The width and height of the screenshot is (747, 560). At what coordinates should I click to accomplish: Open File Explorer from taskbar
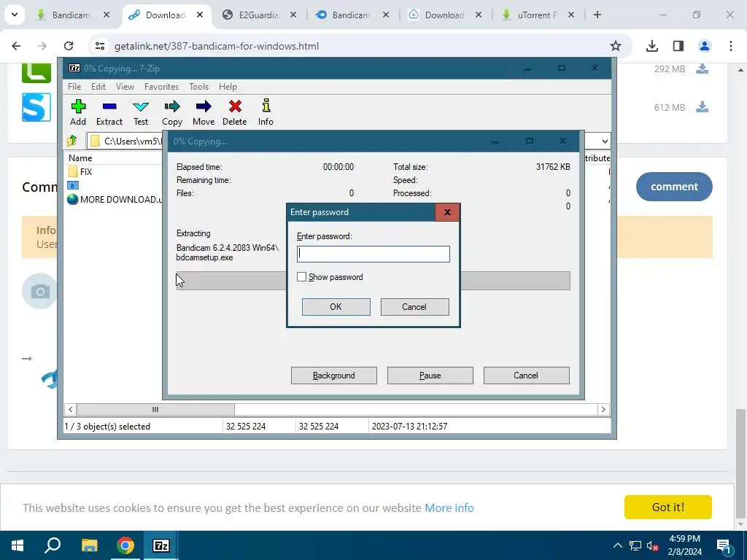[89, 545]
